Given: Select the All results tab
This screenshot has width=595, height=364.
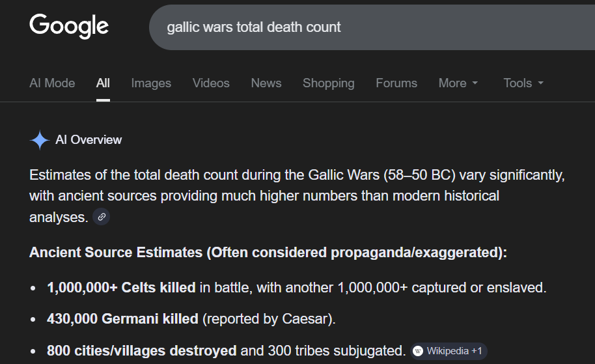Looking at the screenshot, I should pos(103,83).
